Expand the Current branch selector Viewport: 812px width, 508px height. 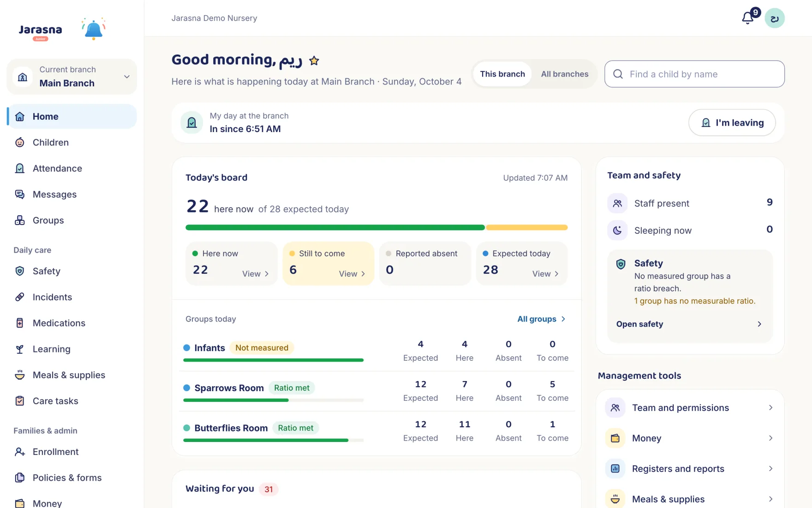[72, 77]
